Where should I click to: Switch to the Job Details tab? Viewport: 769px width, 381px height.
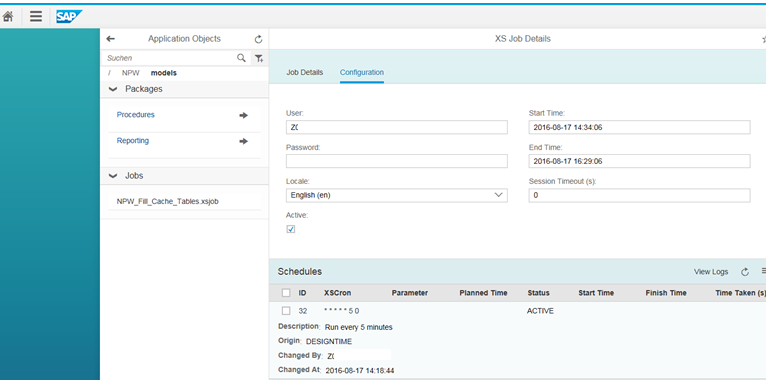[x=305, y=72]
